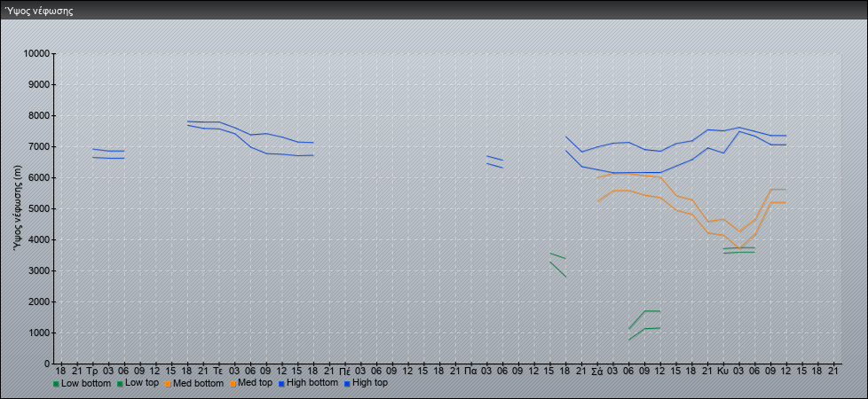
Task: Click the 'Πέ' day label on the x-axis
Action: 344,371
